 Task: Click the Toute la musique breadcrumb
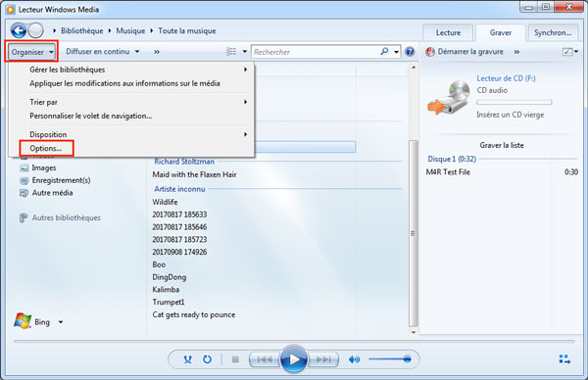point(187,30)
